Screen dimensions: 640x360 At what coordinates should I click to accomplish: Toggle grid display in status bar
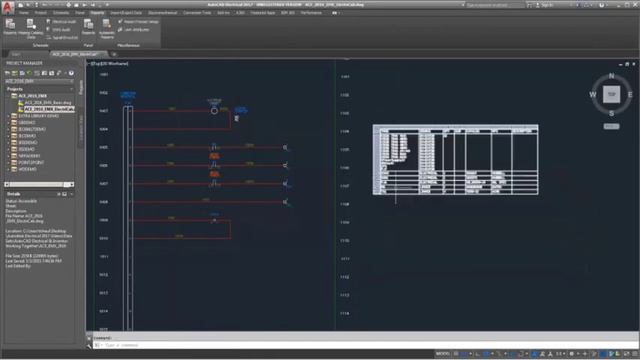(456, 354)
